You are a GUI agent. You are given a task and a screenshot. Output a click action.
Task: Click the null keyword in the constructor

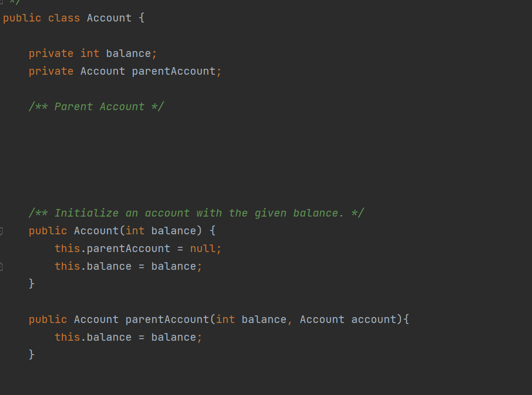click(x=202, y=248)
